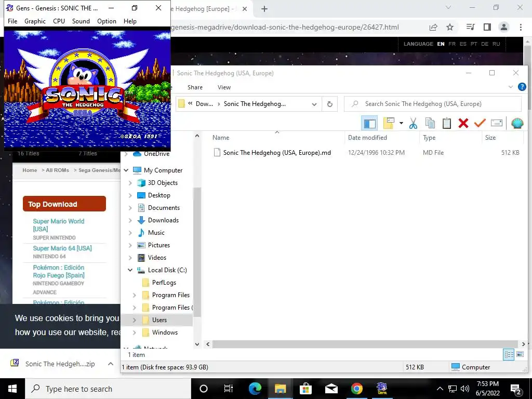This screenshot has width=532, height=399.
Task: Expand the Explorer ribbon chevron
Action: click(x=511, y=87)
